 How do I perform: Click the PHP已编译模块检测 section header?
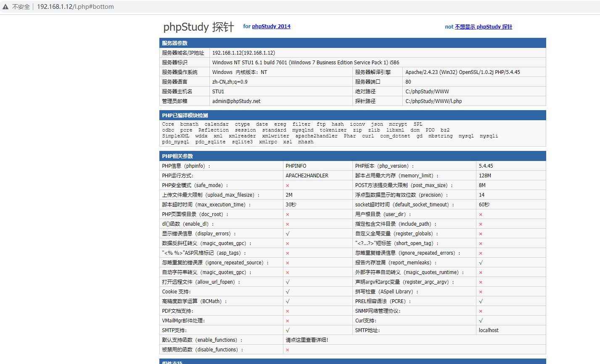pos(352,115)
